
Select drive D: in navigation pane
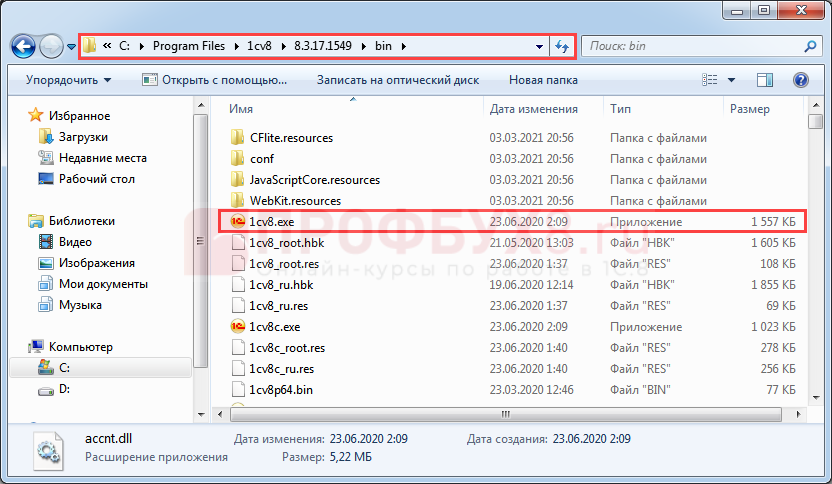(64, 389)
